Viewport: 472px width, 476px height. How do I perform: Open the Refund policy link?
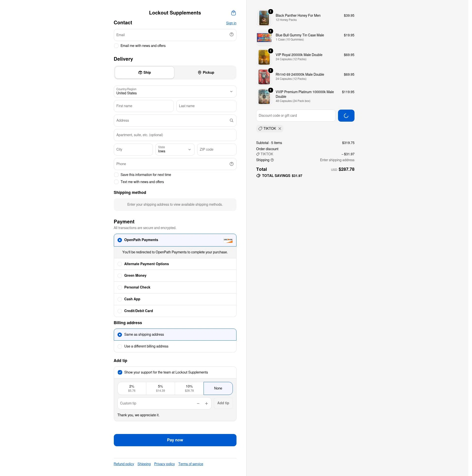point(124,464)
